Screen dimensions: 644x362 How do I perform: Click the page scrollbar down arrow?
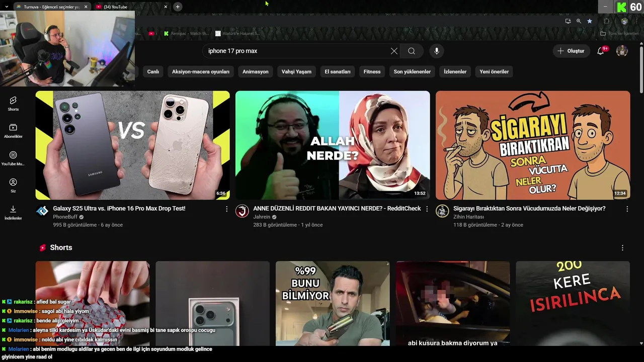pyautogui.click(x=641, y=343)
